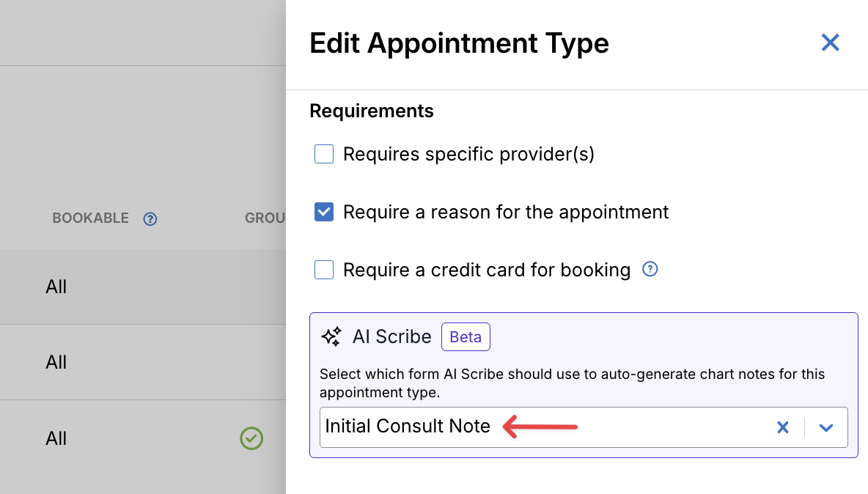The width and height of the screenshot is (868, 494).
Task: Close the Edit Appointment Type panel
Action: (830, 43)
